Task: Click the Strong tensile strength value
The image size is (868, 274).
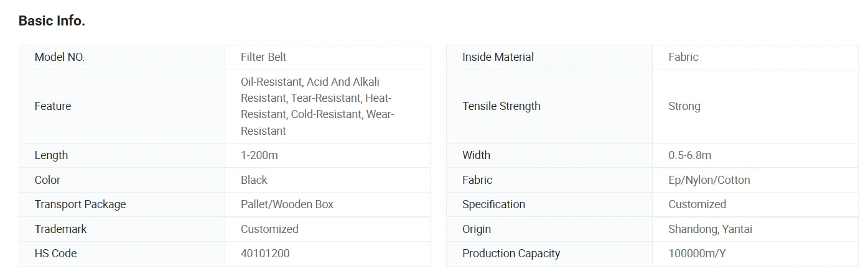Action: 684,106
